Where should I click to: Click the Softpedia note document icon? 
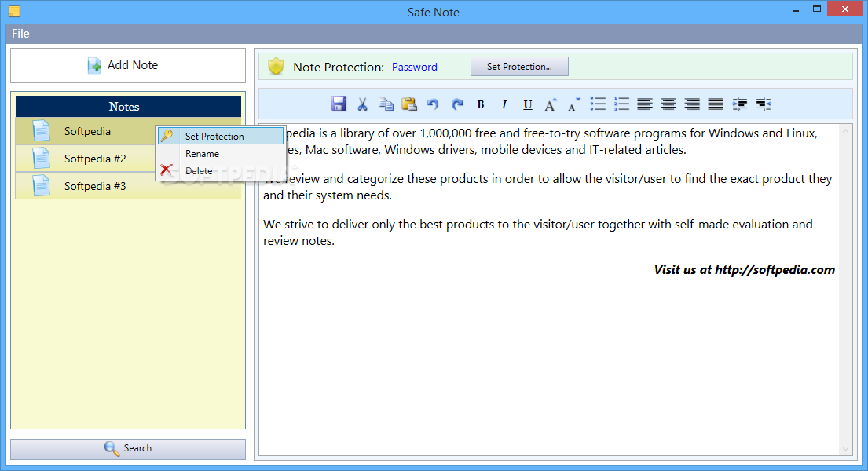coord(41,131)
